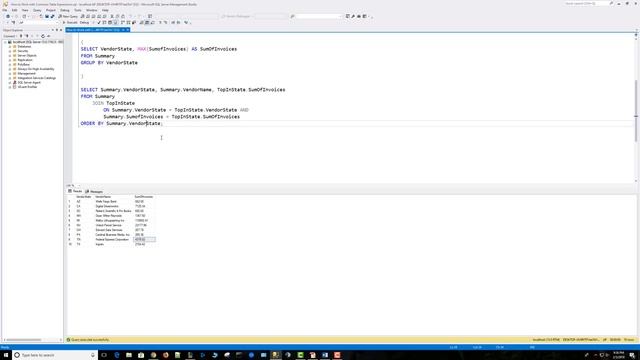Close the Object Explorer panel
Image resolution: width=640 pixels, height=360 pixels.
point(61,30)
